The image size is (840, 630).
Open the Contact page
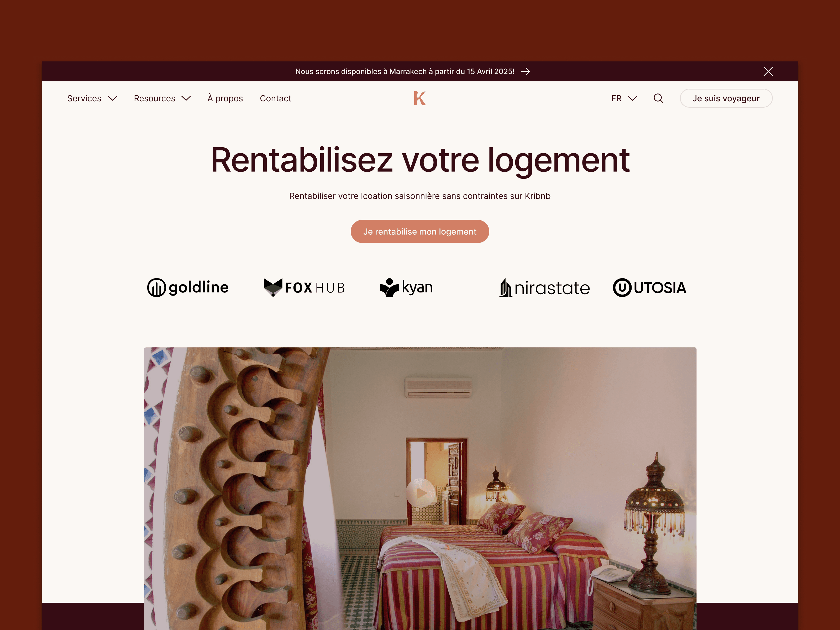pos(276,98)
